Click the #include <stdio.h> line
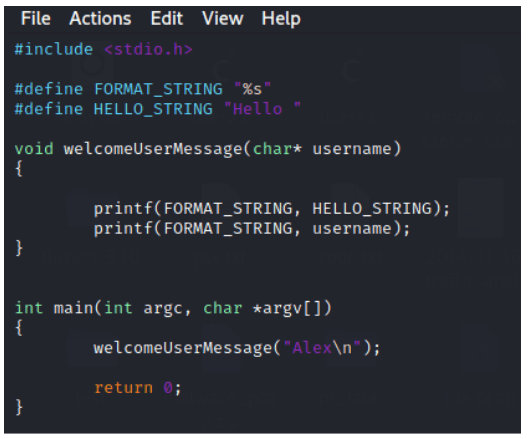Image resolution: width=528 pixels, height=439 pixels. click(104, 49)
